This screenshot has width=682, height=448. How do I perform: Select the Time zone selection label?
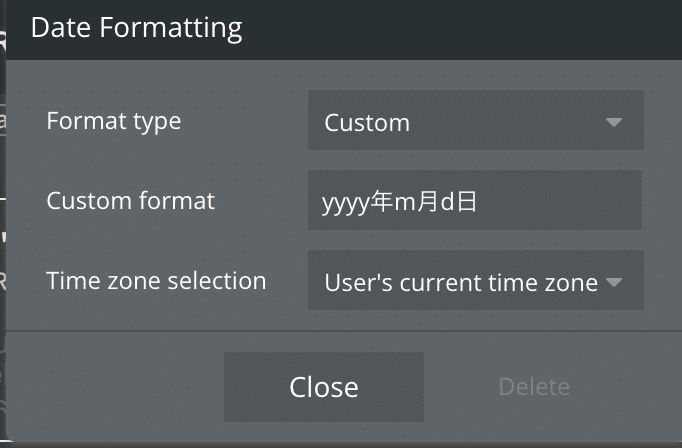(x=156, y=281)
